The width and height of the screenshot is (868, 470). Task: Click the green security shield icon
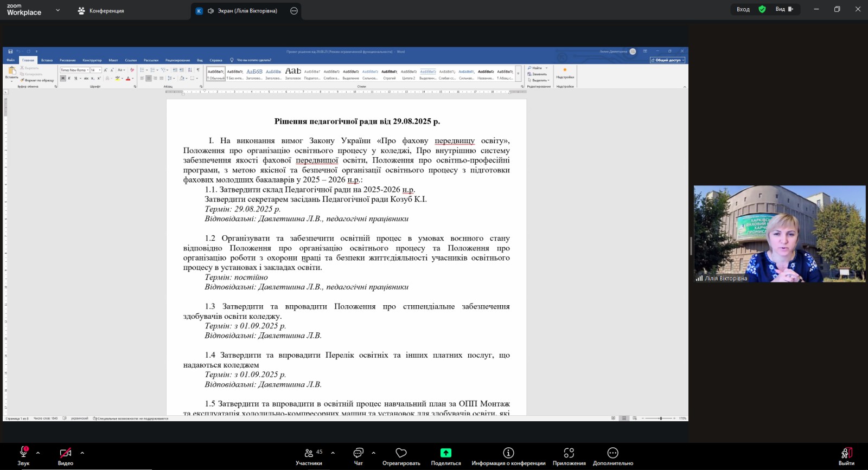pos(762,9)
